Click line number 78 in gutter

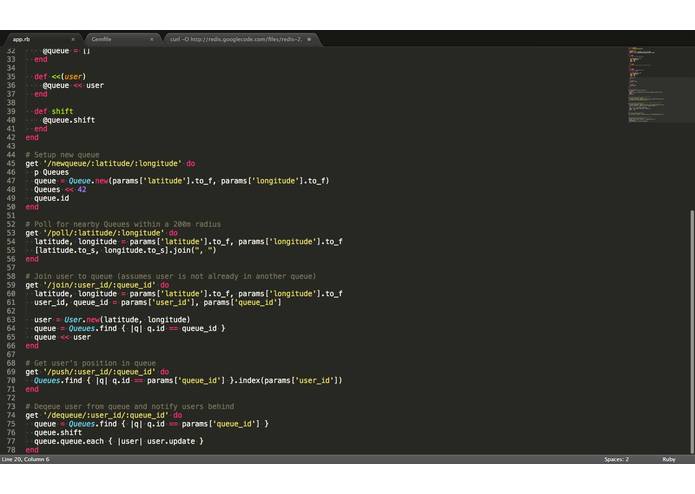tap(11, 450)
